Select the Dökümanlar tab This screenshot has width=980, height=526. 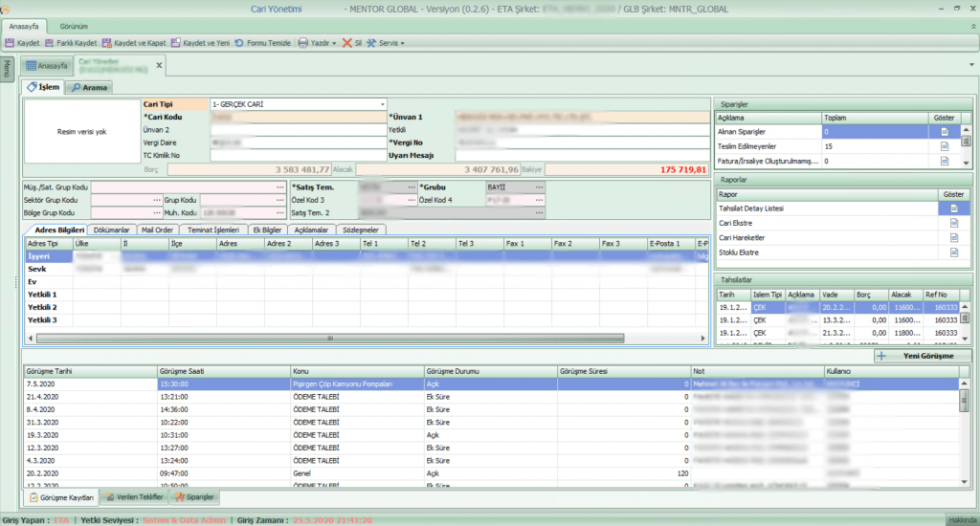coord(111,230)
